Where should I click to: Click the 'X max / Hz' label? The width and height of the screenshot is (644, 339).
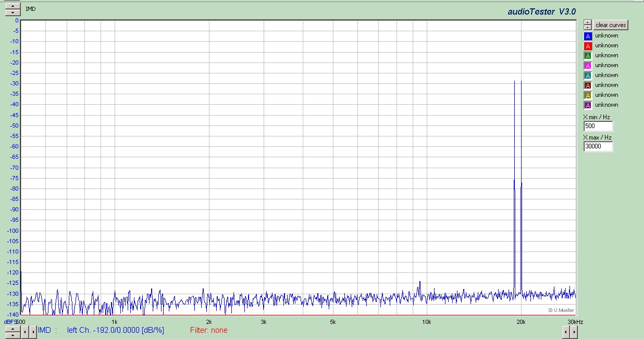point(597,137)
